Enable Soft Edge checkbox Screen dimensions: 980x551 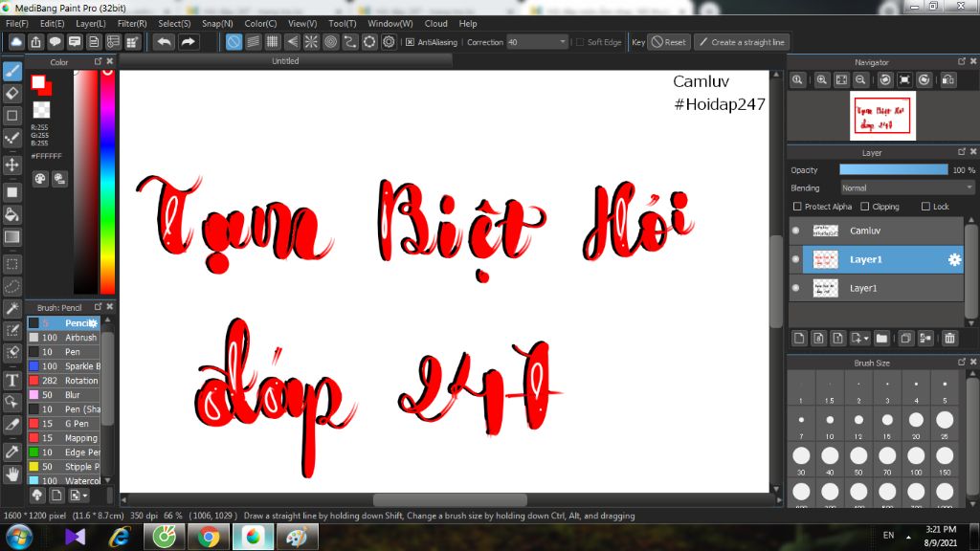pos(580,42)
